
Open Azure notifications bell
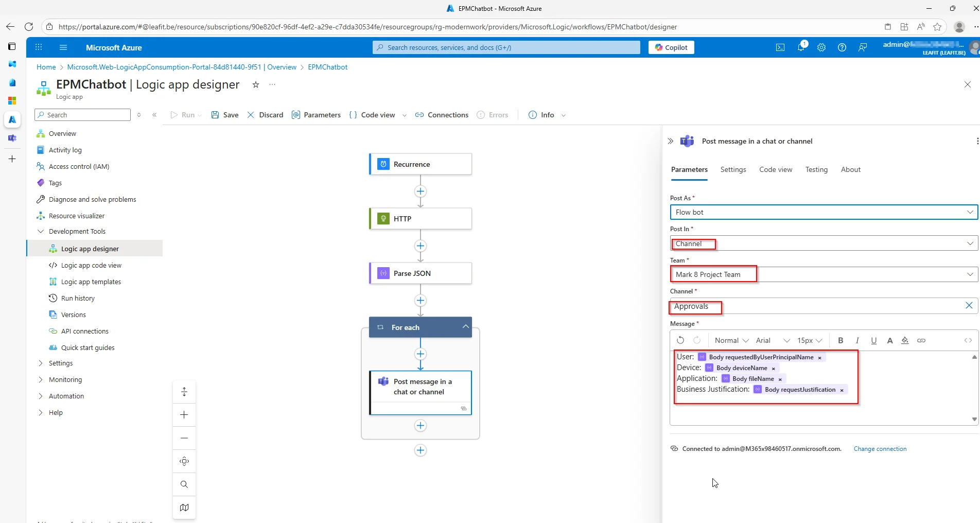click(x=801, y=47)
